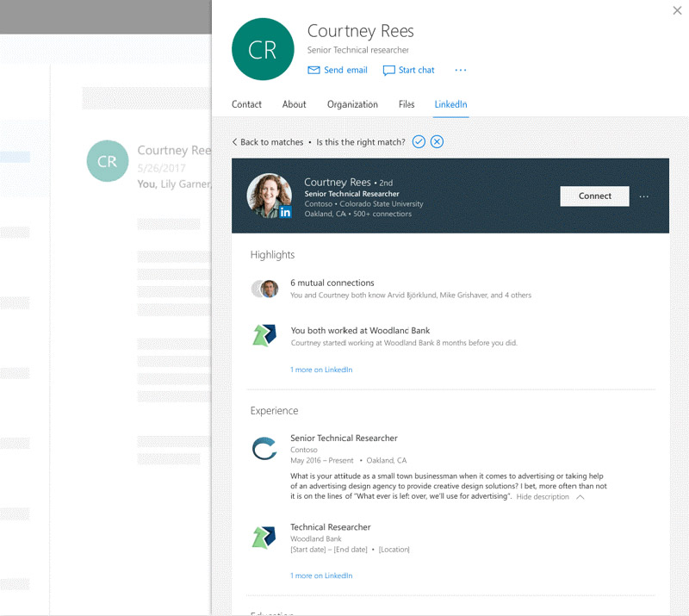Click the 6 mutual connections heading

pos(332,283)
